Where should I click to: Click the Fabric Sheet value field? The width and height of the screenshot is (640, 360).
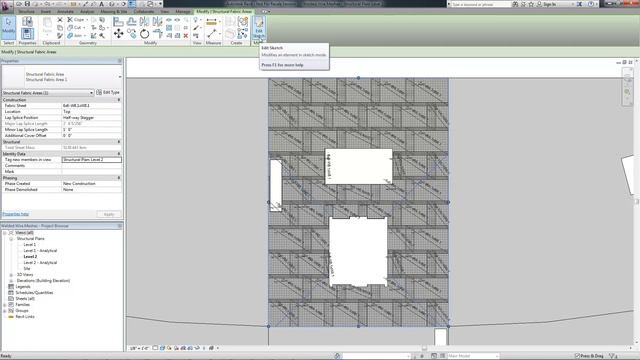click(91, 105)
